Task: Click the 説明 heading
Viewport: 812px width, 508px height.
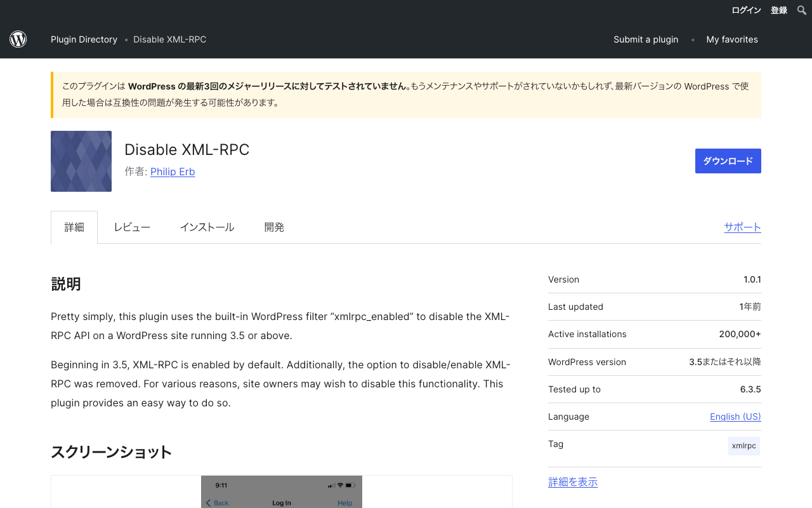Action: click(x=66, y=284)
